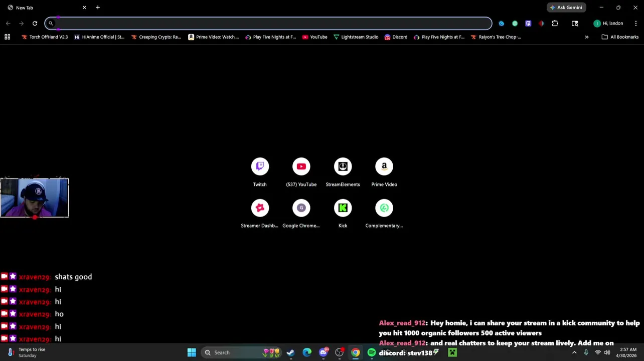Open Microsoft Edge from the taskbar
The width and height of the screenshot is (644, 361).
click(x=307, y=352)
